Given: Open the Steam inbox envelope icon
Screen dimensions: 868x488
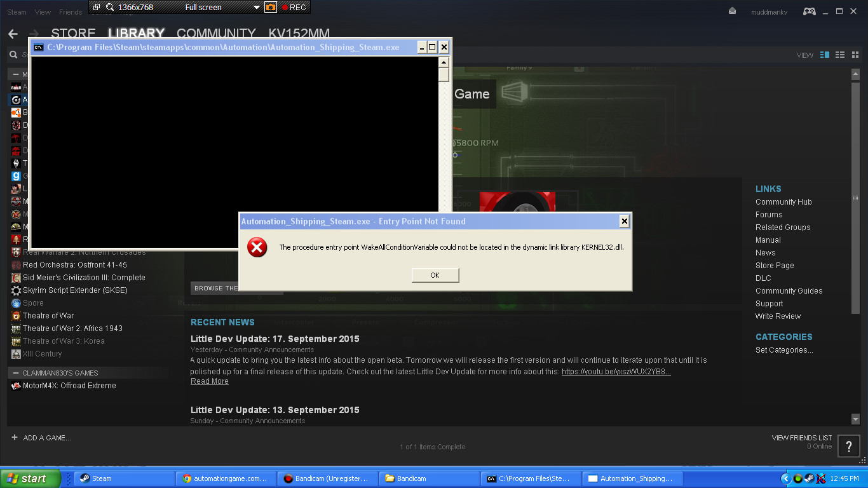Looking at the screenshot, I should 732,11.
